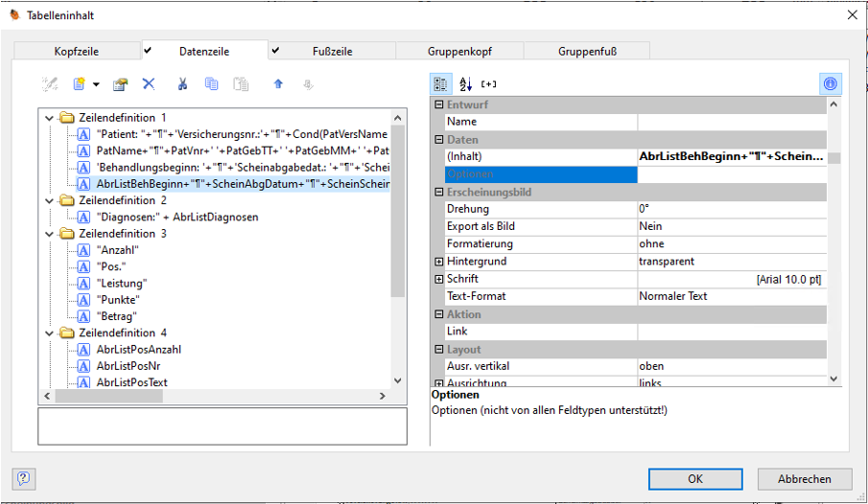
Task: Toggle the checkmark on the Fußzeile tab
Action: click(275, 51)
